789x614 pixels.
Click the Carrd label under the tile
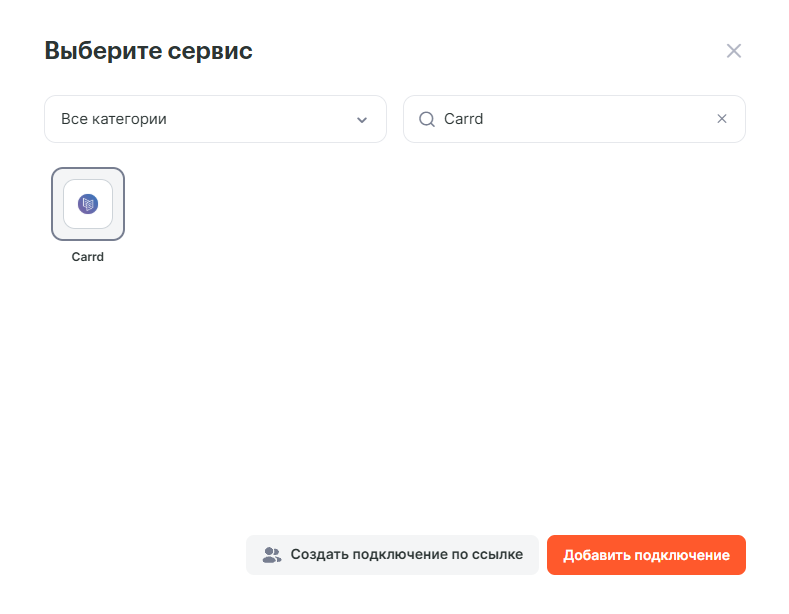88,257
